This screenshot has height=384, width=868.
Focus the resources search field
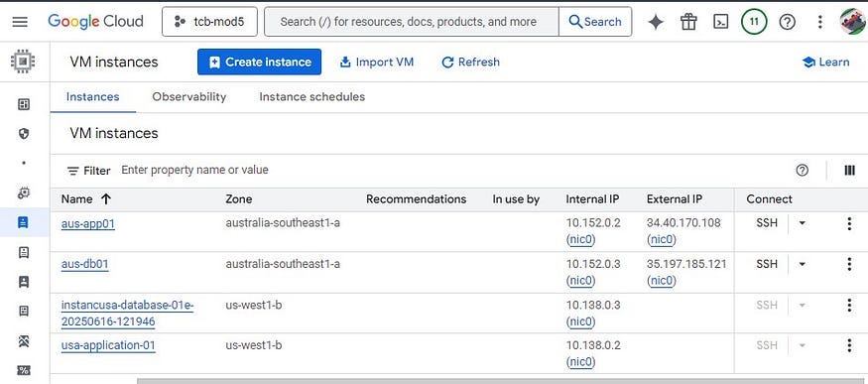pyautogui.click(x=412, y=22)
